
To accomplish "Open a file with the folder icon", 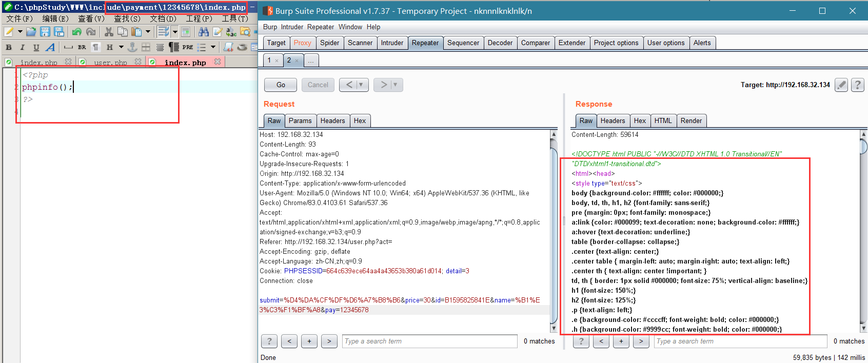I will 31,32.
